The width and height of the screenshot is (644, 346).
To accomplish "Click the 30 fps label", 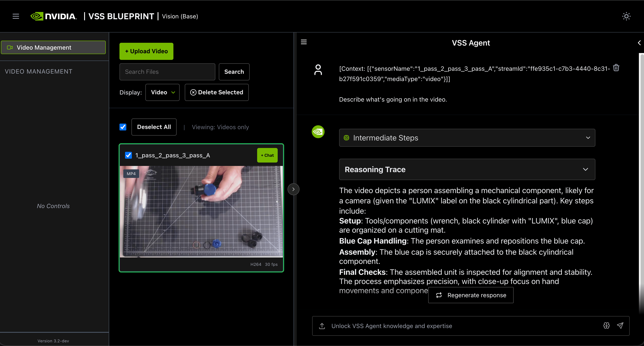I will pyautogui.click(x=271, y=265).
